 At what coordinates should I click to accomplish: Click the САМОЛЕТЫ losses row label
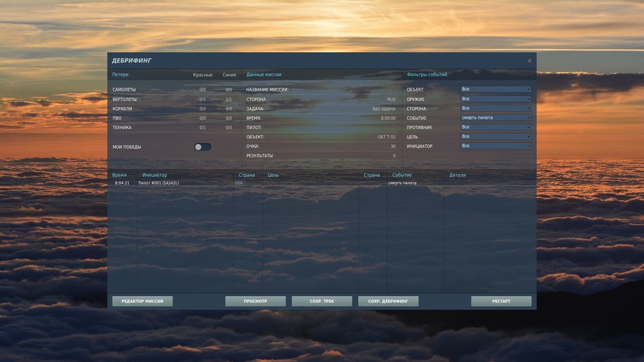point(124,90)
